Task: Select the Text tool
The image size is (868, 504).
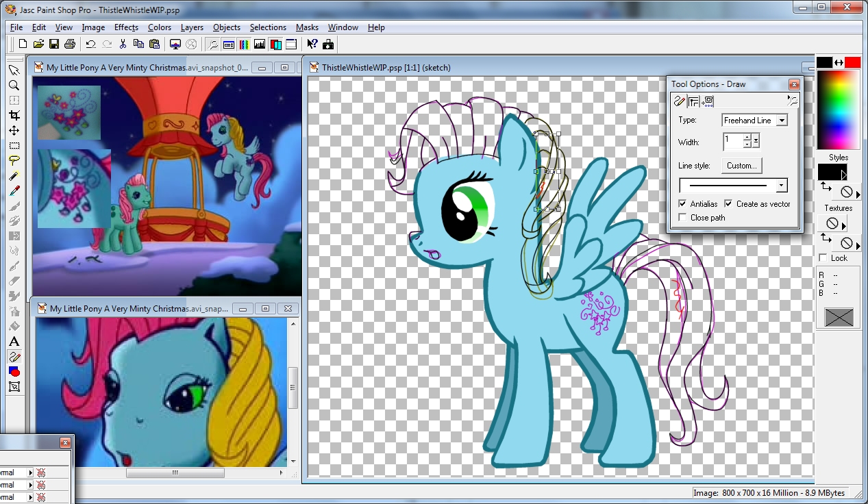Action: click(14, 341)
